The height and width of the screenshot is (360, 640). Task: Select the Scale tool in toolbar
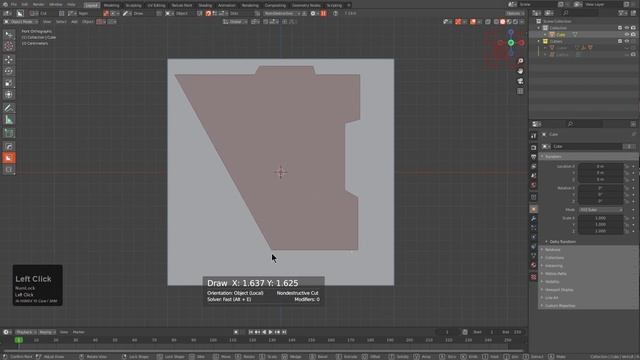tap(9, 83)
